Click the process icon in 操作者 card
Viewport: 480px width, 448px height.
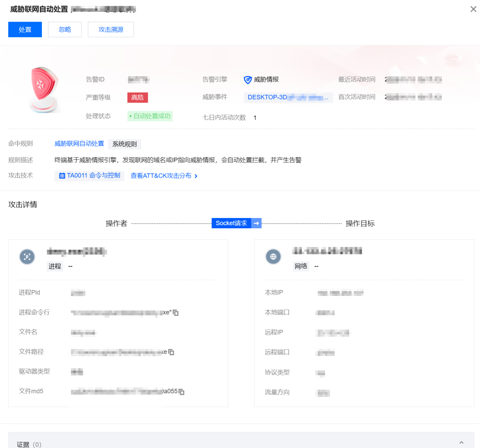[27, 257]
